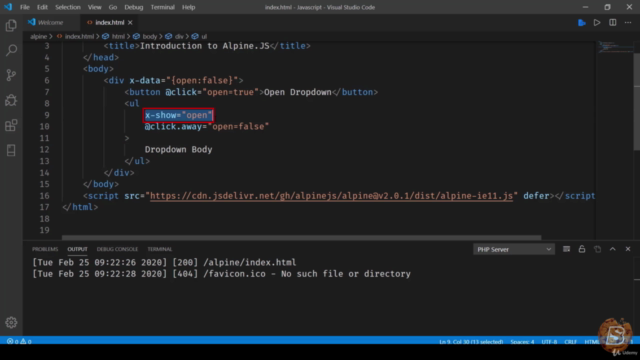640x360 pixels.
Task: Click the errors and warnings status indicator
Action: [x=19, y=341]
